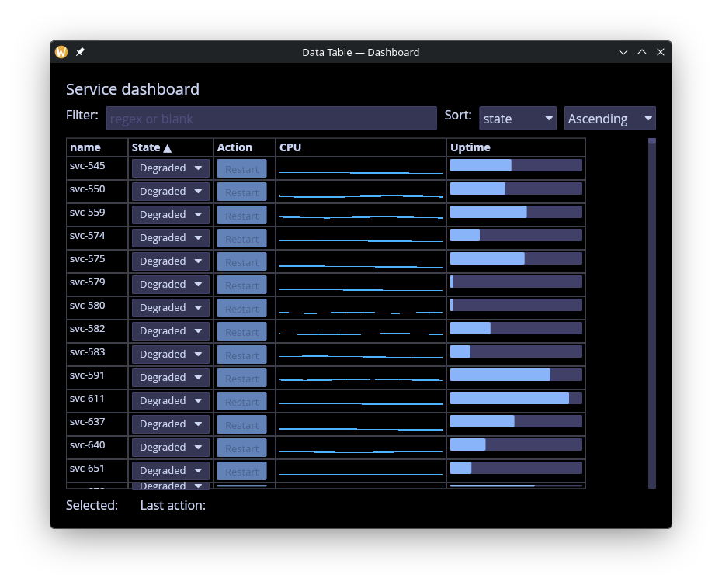Sort by the State column header
This screenshot has width=722, height=588.
tap(170, 147)
